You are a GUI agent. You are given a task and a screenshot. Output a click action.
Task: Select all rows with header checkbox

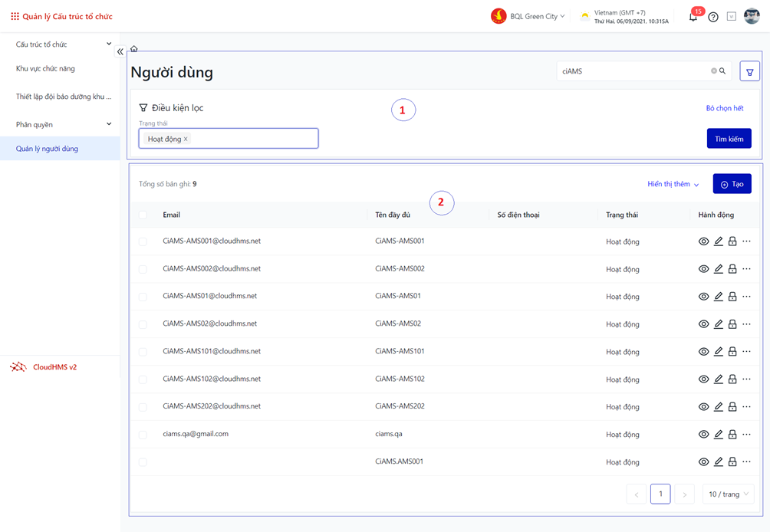(x=143, y=215)
